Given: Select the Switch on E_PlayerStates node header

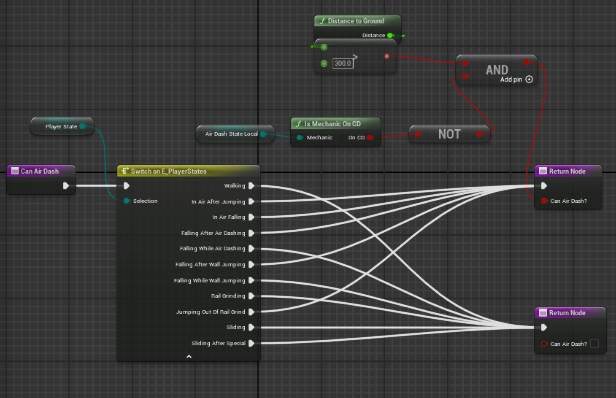Looking at the screenshot, I should 189,171.
